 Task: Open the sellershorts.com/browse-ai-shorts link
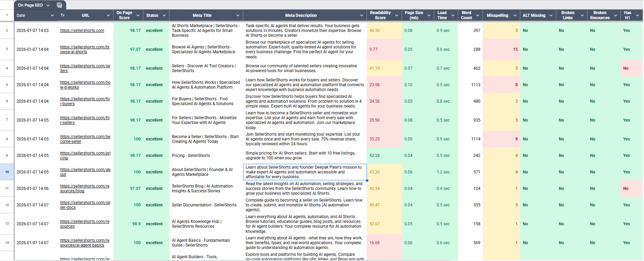[85, 49]
